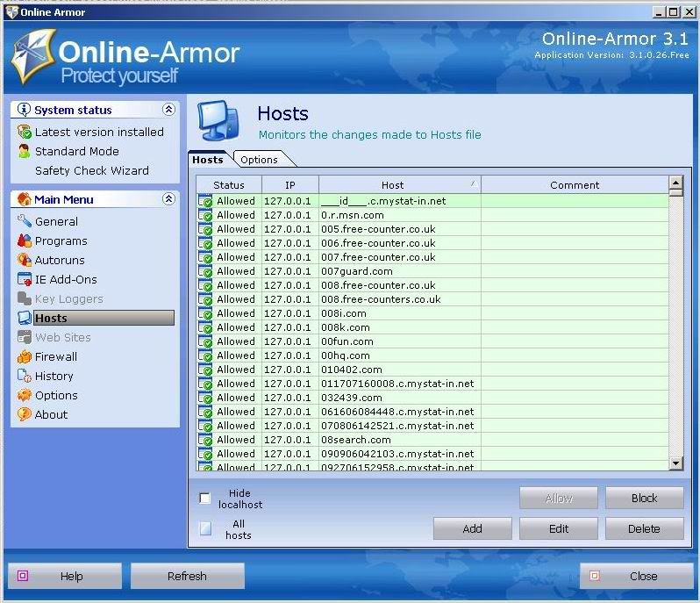Screen dimensions: 700x603
Task: Click the hosts list scroll down arrow
Action: click(676, 463)
